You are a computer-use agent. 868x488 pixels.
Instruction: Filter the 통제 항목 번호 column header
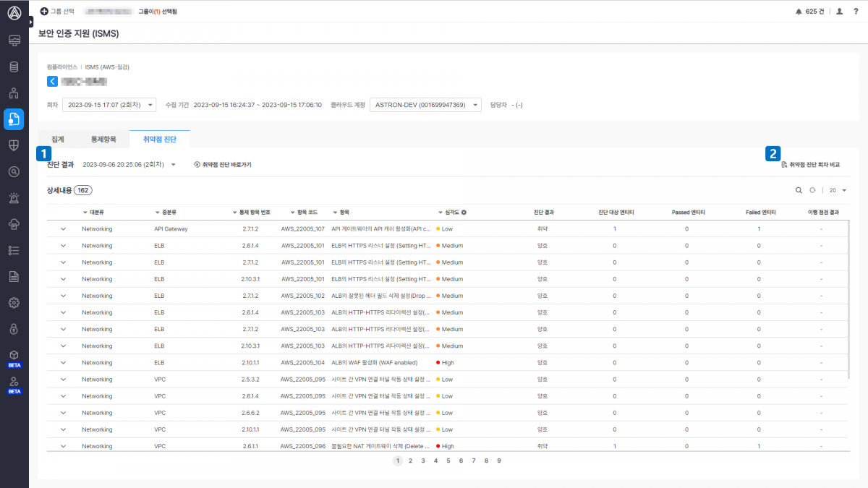click(234, 213)
